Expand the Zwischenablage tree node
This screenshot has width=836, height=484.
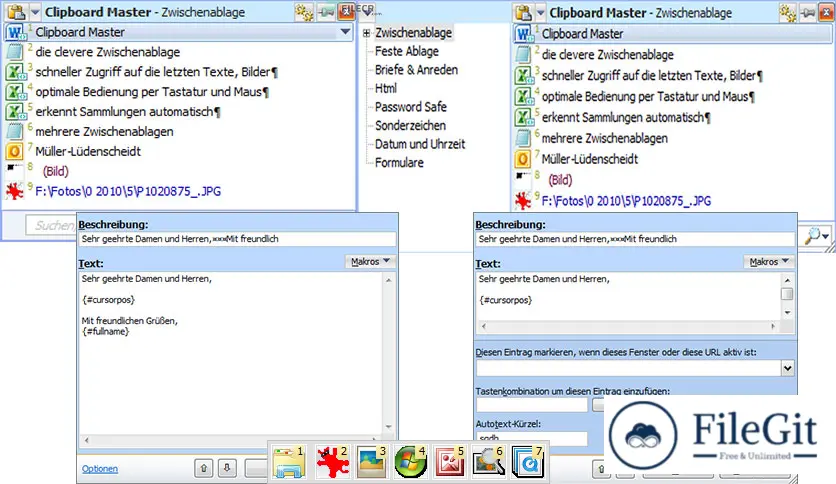coord(366,33)
